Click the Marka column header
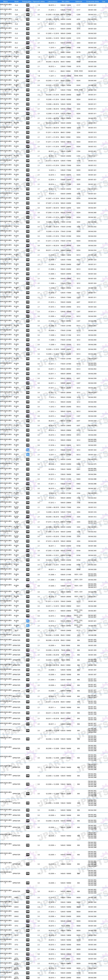This screenshot has height=980, width=108. click(x=5, y=2)
